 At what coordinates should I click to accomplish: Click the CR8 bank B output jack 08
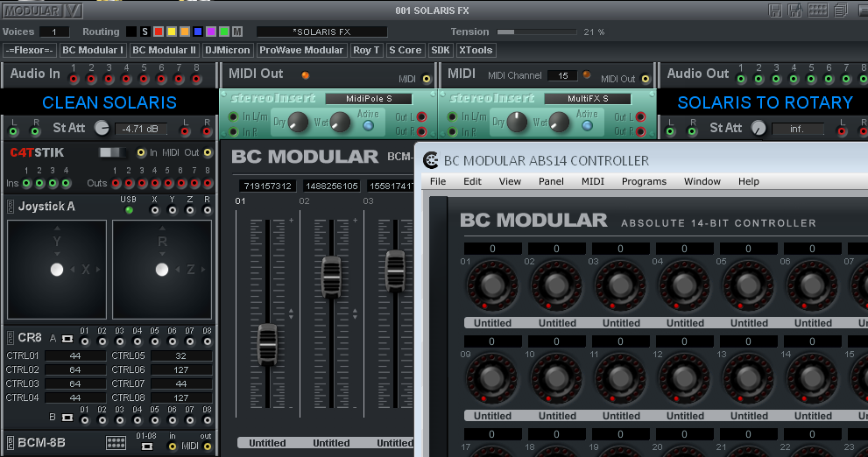(207, 420)
